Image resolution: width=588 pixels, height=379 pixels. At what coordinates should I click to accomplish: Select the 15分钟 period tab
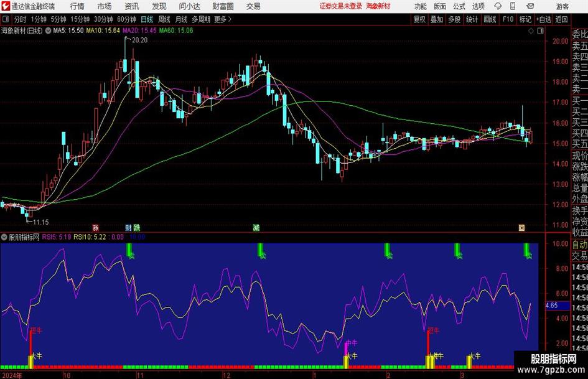pyautogui.click(x=80, y=19)
